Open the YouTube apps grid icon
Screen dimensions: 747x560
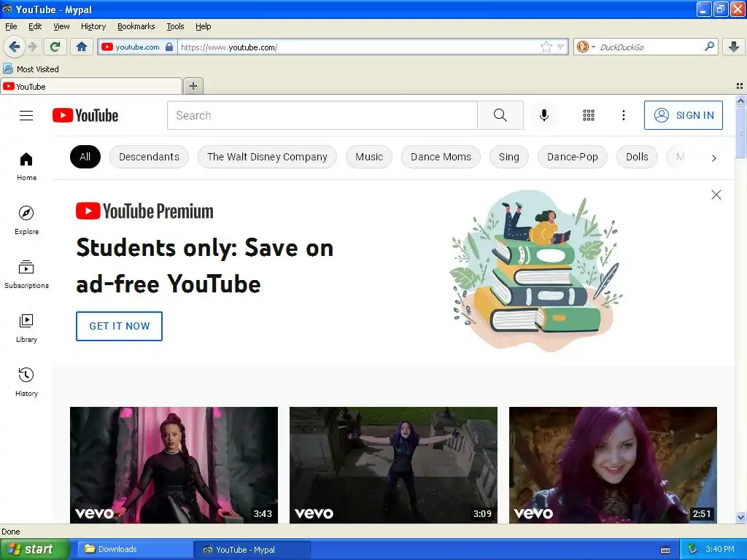(x=589, y=115)
